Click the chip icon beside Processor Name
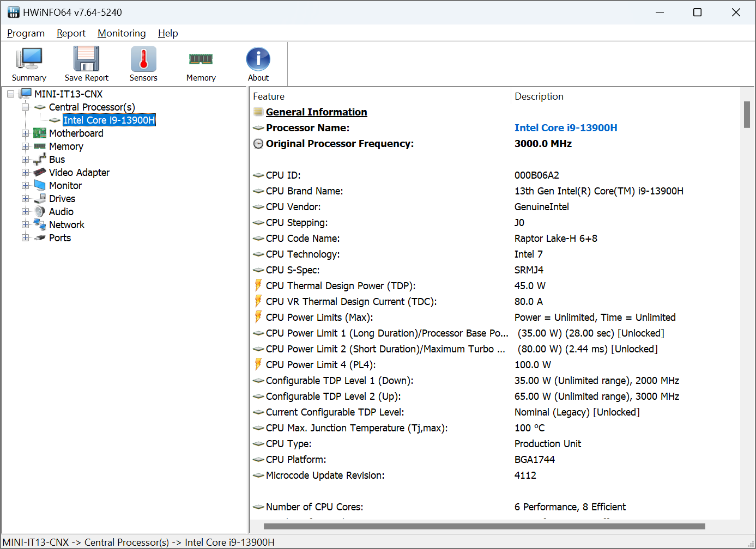 tap(258, 128)
